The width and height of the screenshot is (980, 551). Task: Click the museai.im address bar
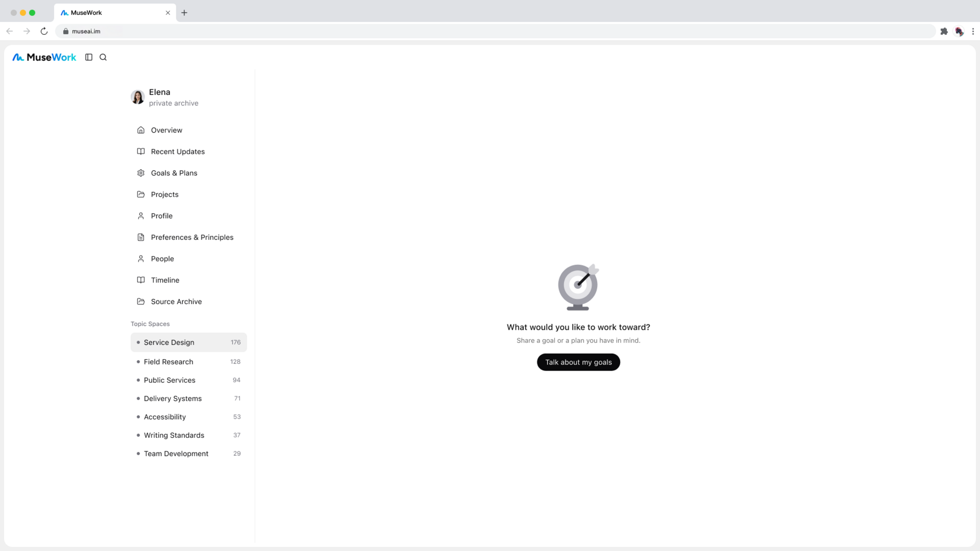495,31
